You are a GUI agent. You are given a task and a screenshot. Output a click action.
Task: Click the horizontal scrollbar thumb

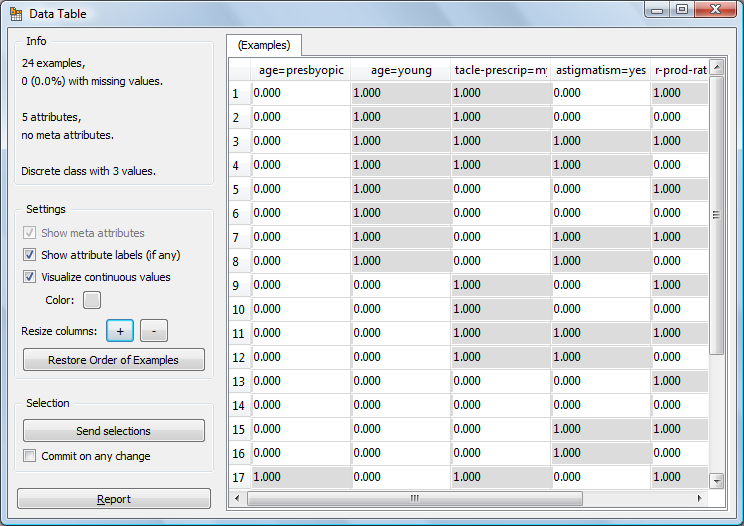point(415,498)
